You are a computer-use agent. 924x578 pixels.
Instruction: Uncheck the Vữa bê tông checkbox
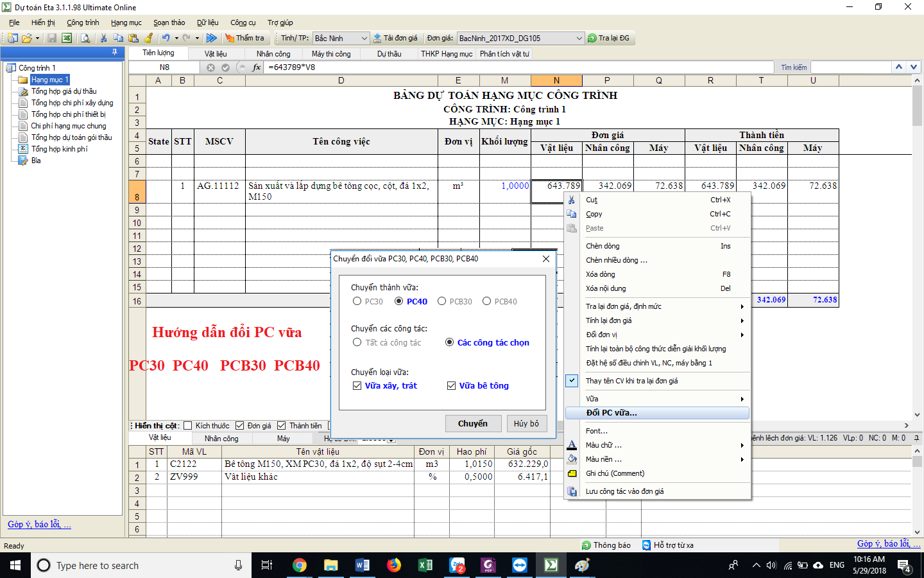coord(451,385)
